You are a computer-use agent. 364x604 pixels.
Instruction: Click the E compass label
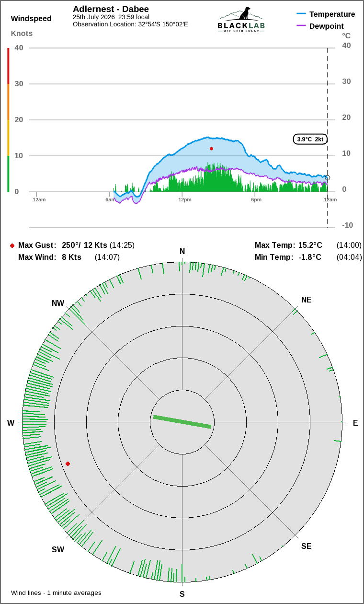pyautogui.click(x=355, y=423)
